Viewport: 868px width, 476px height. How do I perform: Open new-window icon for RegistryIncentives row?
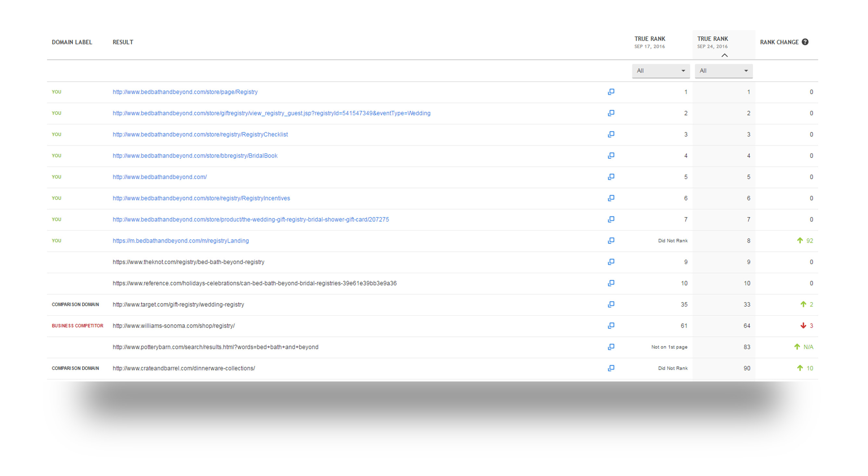[x=611, y=198]
